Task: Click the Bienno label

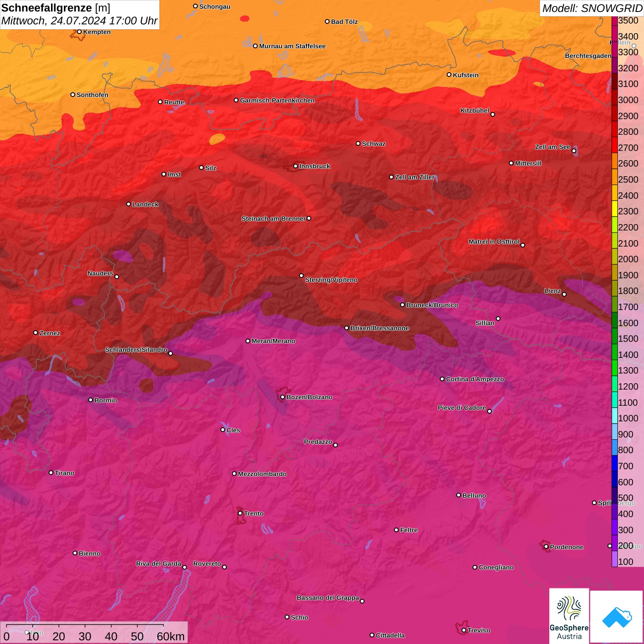Action: (89, 553)
